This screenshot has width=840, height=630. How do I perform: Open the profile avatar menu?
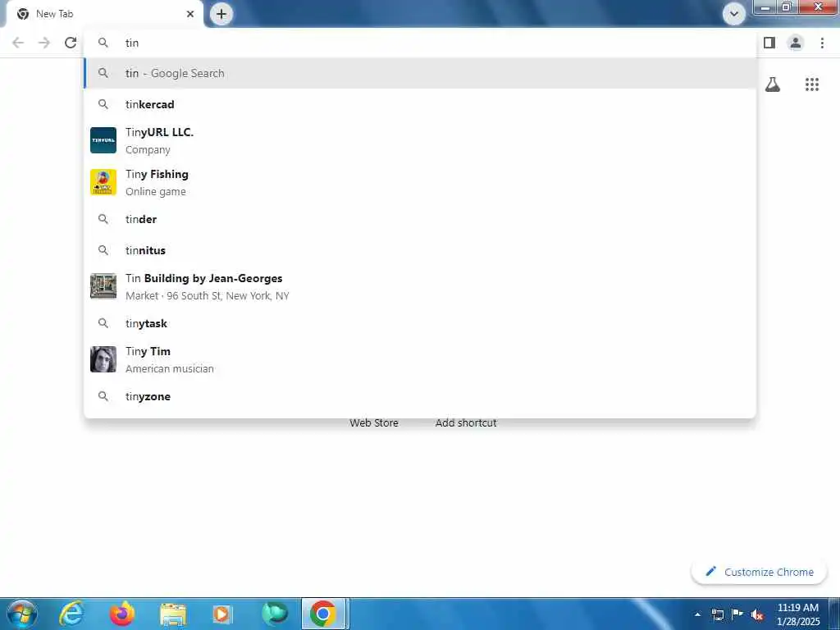click(x=796, y=43)
